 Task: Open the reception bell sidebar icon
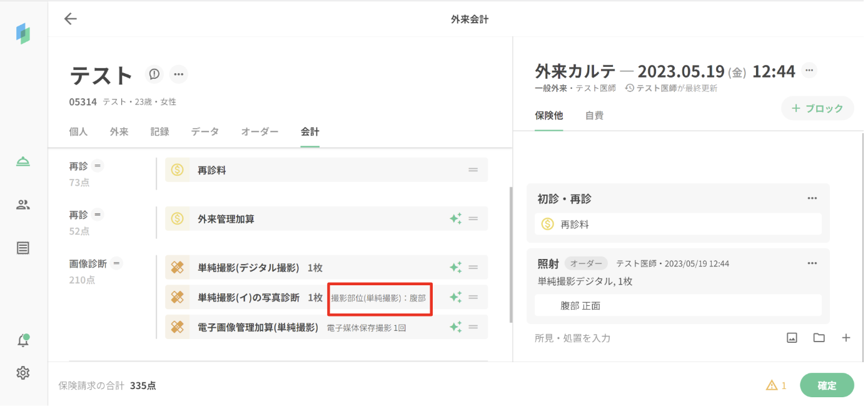(x=23, y=162)
